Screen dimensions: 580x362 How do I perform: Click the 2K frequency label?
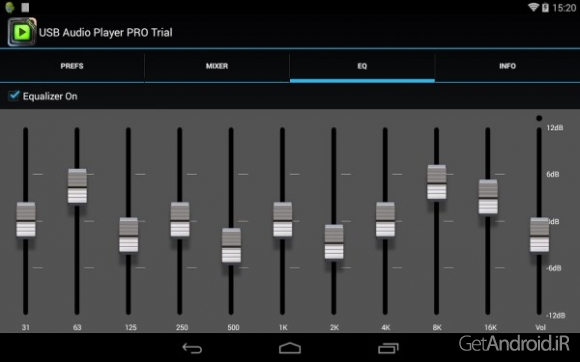click(334, 327)
